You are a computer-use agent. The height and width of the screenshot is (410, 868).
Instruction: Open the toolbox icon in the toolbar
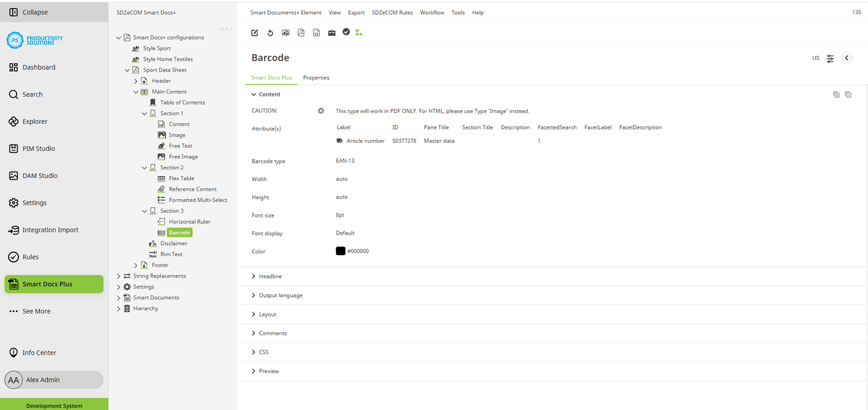(x=332, y=33)
